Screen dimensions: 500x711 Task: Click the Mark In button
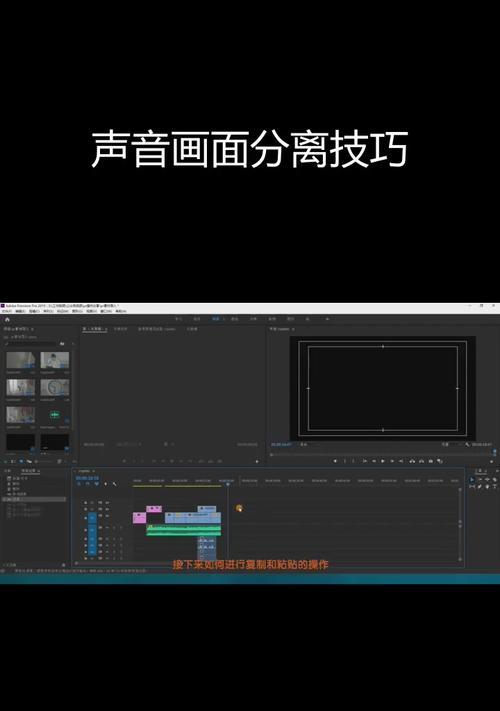pos(345,461)
